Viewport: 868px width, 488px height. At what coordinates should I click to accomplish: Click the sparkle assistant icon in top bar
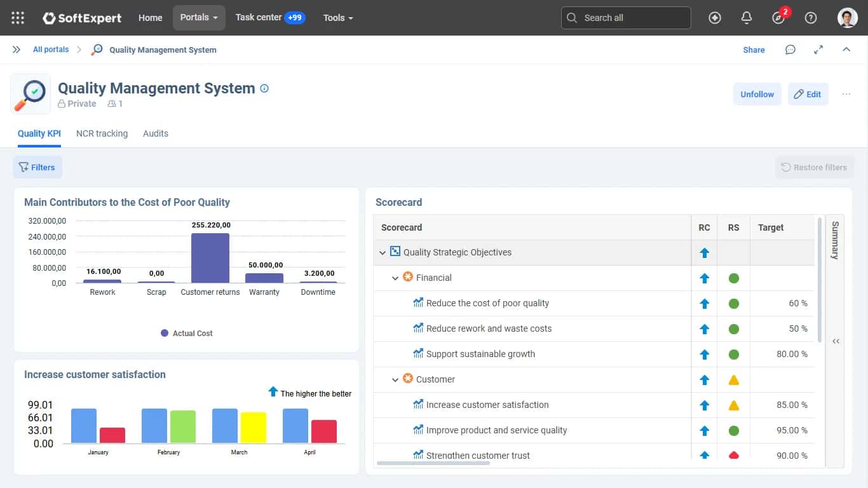point(715,18)
